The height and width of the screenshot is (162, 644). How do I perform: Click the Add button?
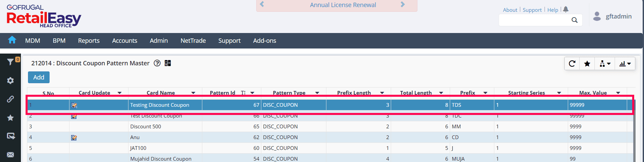tap(39, 77)
